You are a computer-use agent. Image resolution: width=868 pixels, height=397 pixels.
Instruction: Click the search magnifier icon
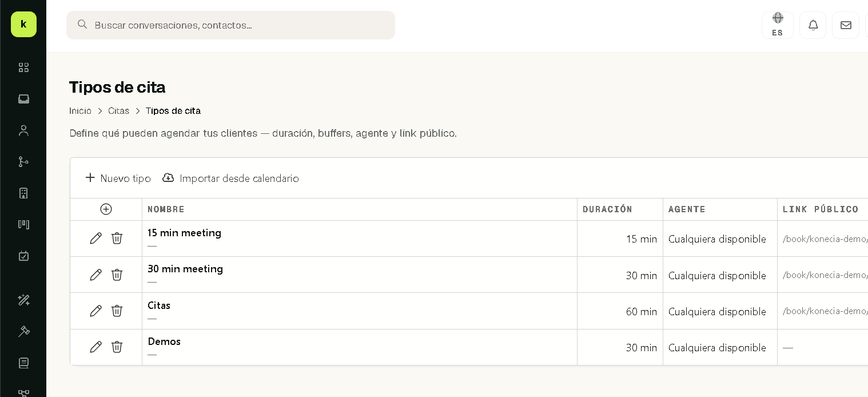point(82,25)
